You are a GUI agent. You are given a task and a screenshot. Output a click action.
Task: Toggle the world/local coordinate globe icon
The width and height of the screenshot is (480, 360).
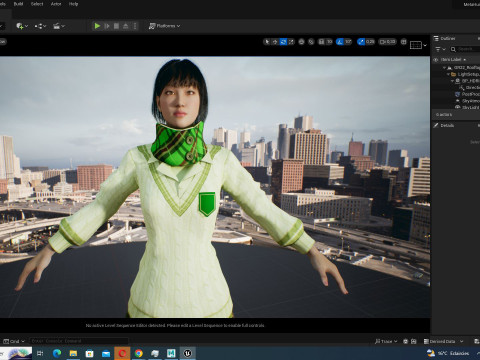(x=301, y=42)
